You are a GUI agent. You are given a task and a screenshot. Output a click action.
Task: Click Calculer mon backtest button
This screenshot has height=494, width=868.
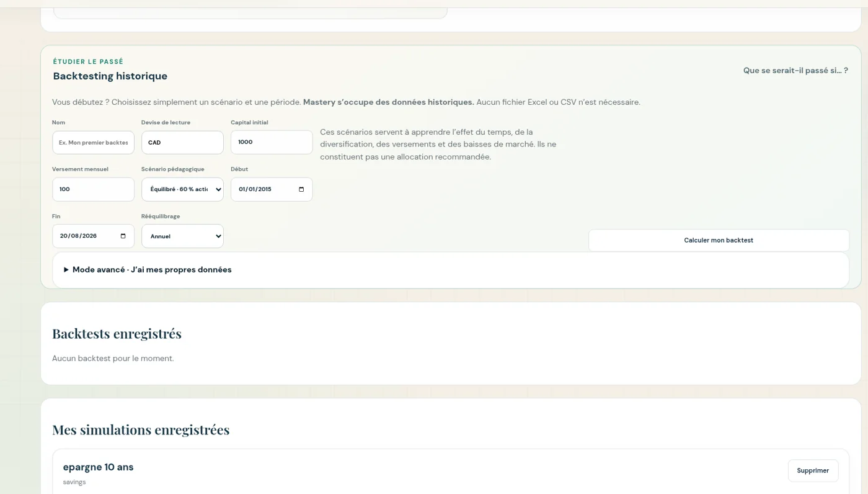[x=719, y=240]
